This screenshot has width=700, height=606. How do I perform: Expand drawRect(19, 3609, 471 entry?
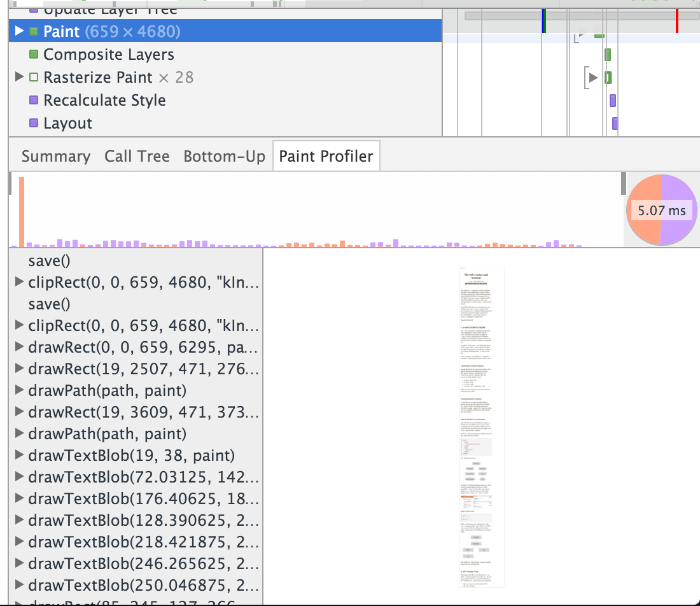click(x=18, y=412)
